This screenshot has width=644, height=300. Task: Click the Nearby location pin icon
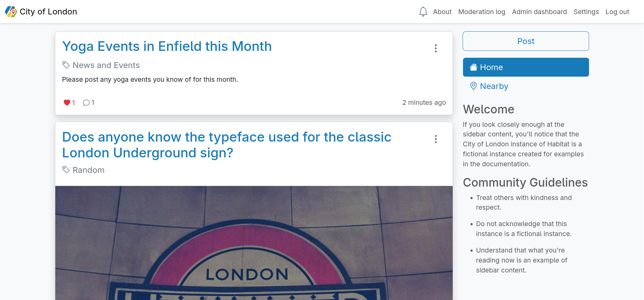click(x=473, y=86)
